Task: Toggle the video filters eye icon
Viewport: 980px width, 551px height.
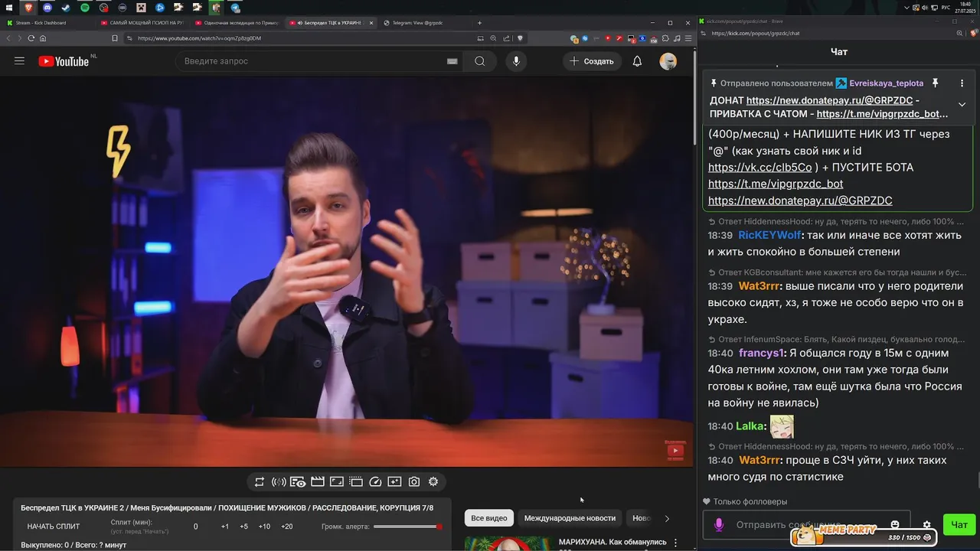Action: (299, 481)
